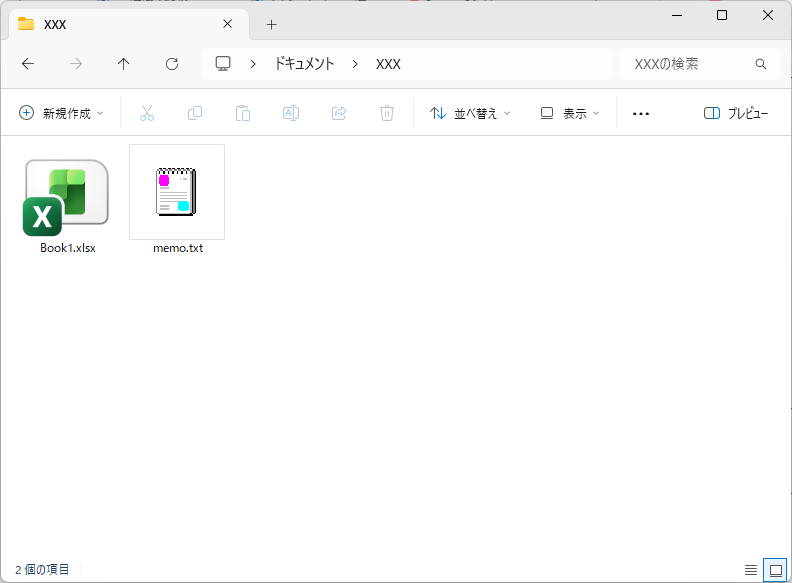The width and height of the screenshot is (792, 583).
Task: Click the Paste clipboard icon
Action: pyautogui.click(x=243, y=113)
